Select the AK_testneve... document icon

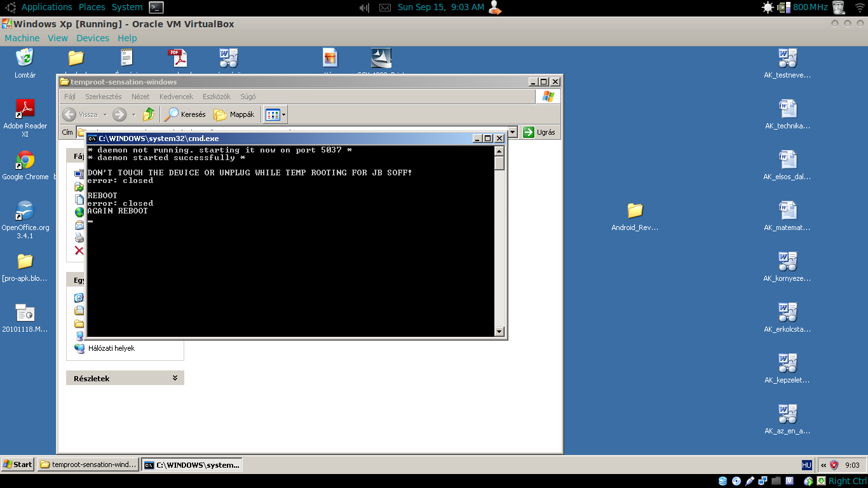[787, 58]
